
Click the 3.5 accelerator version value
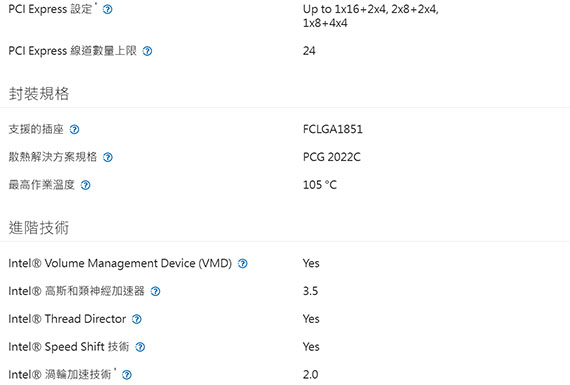(310, 291)
